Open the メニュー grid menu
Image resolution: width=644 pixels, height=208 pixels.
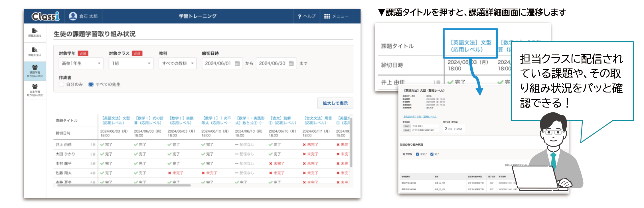click(336, 16)
